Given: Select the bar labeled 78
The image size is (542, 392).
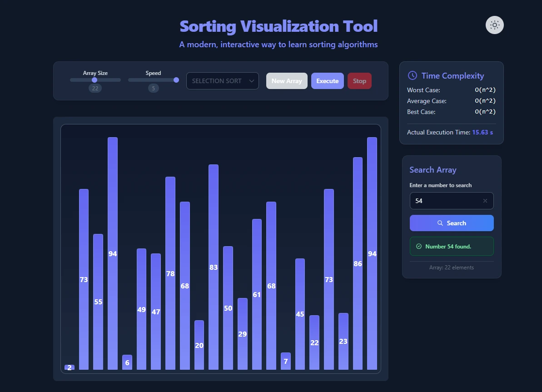Looking at the screenshot, I should [170, 273].
